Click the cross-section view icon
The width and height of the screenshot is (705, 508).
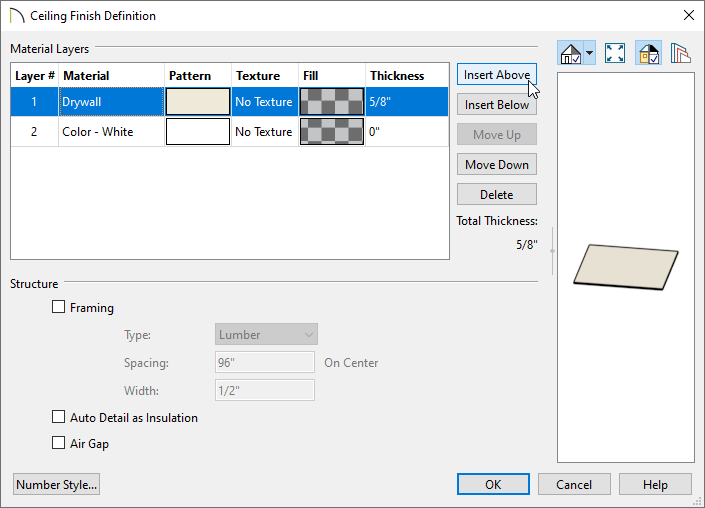tap(680, 53)
